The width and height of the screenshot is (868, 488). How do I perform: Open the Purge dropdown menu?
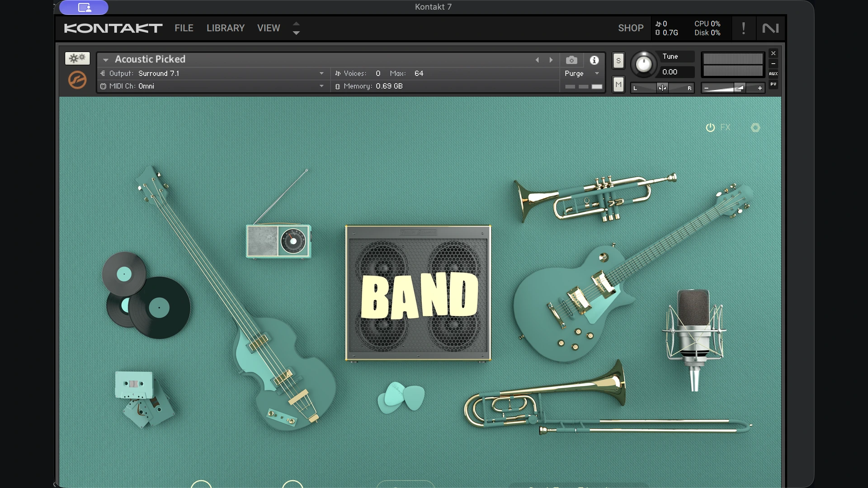(x=582, y=73)
